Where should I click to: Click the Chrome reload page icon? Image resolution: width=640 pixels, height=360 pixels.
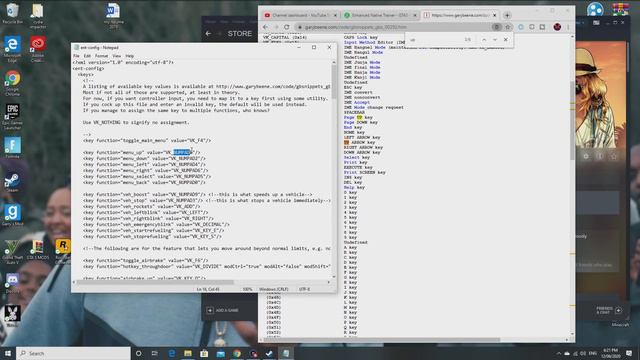pyautogui.click(x=287, y=27)
